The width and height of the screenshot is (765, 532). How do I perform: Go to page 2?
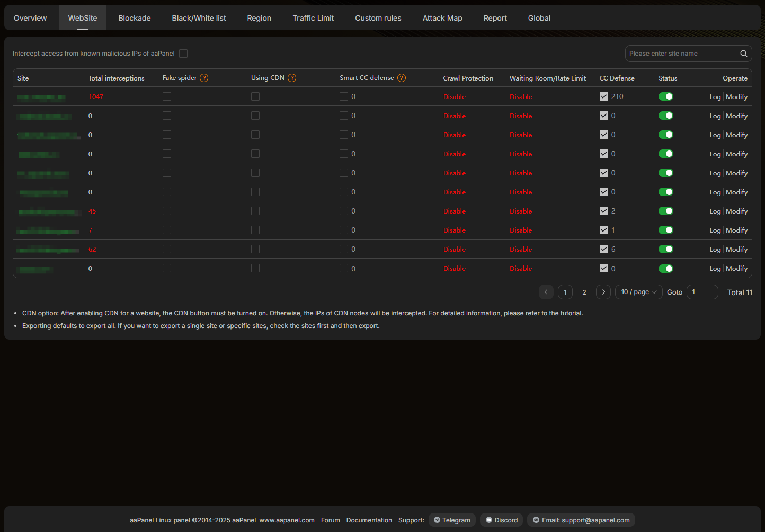tap(584, 292)
